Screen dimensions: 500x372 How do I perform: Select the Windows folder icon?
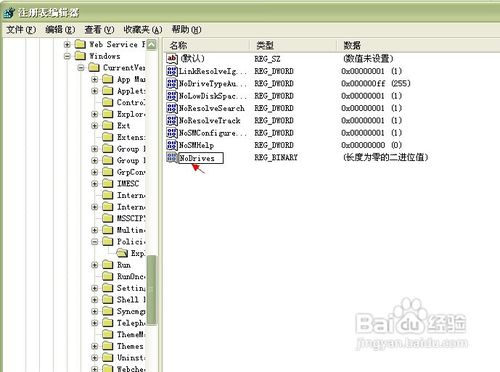pos(80,56)
